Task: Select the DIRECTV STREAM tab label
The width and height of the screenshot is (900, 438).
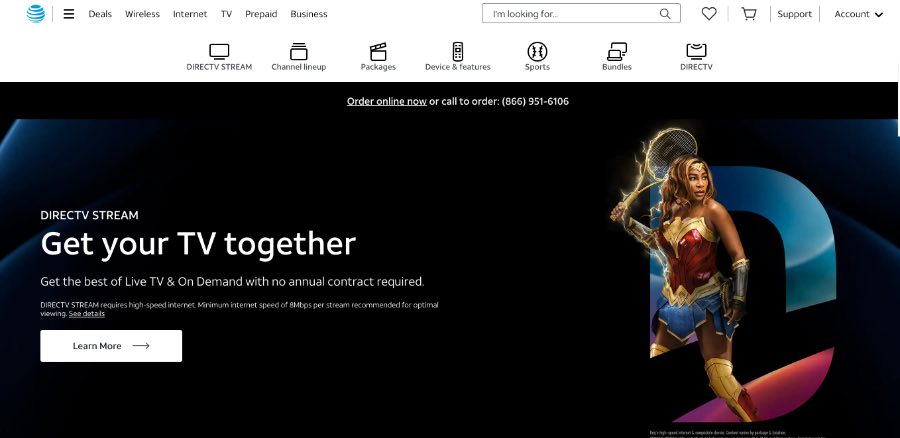Action: (x=219, y=67)
